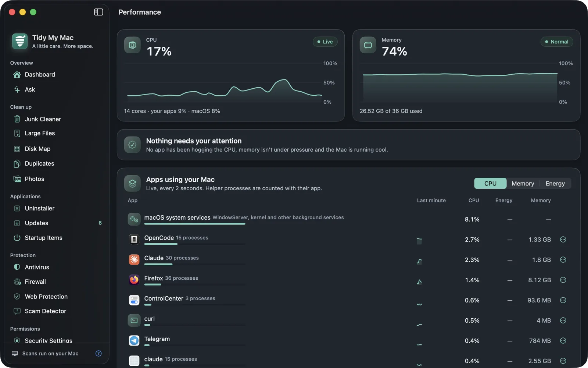Click the Photos sidebar icon
588x368 pixels.
coord(17,179)
